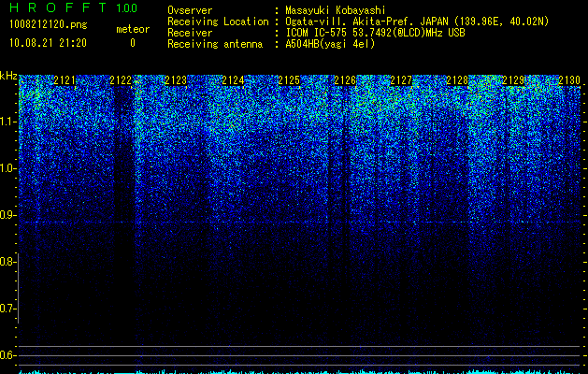
Task: Click the 2127 time marker
Action: 401,80
